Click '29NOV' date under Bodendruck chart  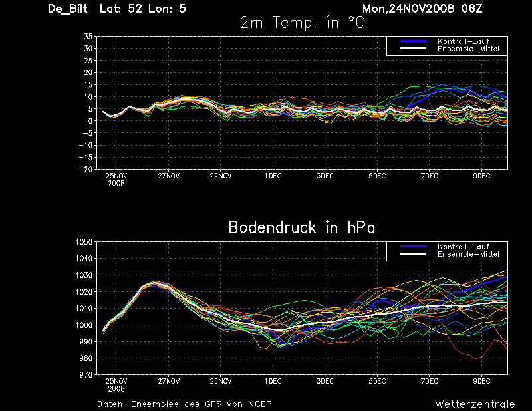pyautogui.click(x=221, y=381)
